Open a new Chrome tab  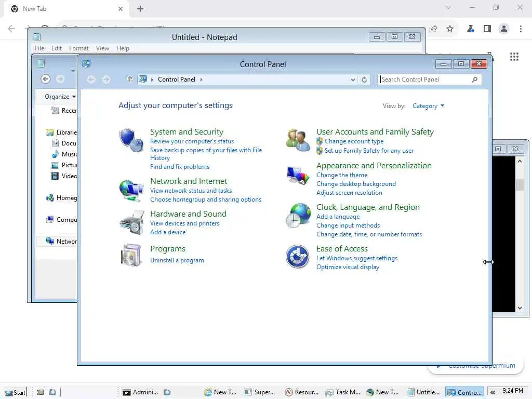pos(140,9)
